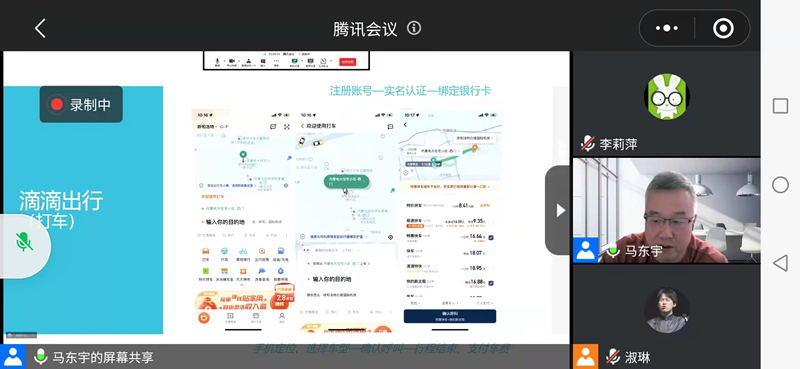Toggle the floating microphone mute button
This screenshot has width=800, height=369.
tap(24, 241)
